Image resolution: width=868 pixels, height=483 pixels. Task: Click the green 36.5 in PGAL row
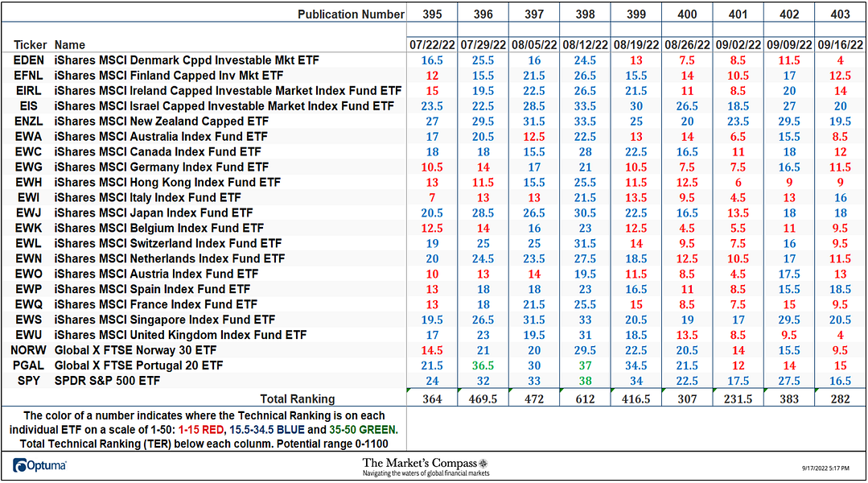click(483, 365)
